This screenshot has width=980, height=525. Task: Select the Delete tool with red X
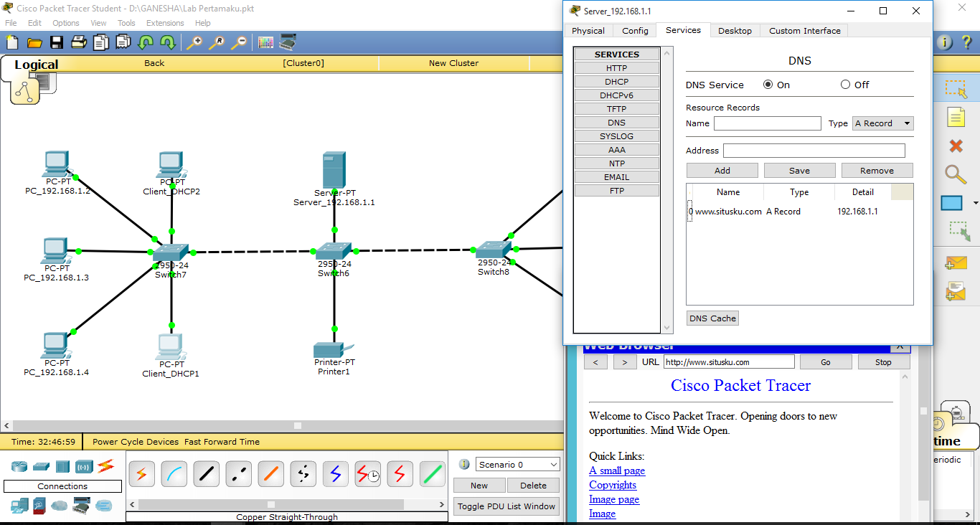[956, 144]
